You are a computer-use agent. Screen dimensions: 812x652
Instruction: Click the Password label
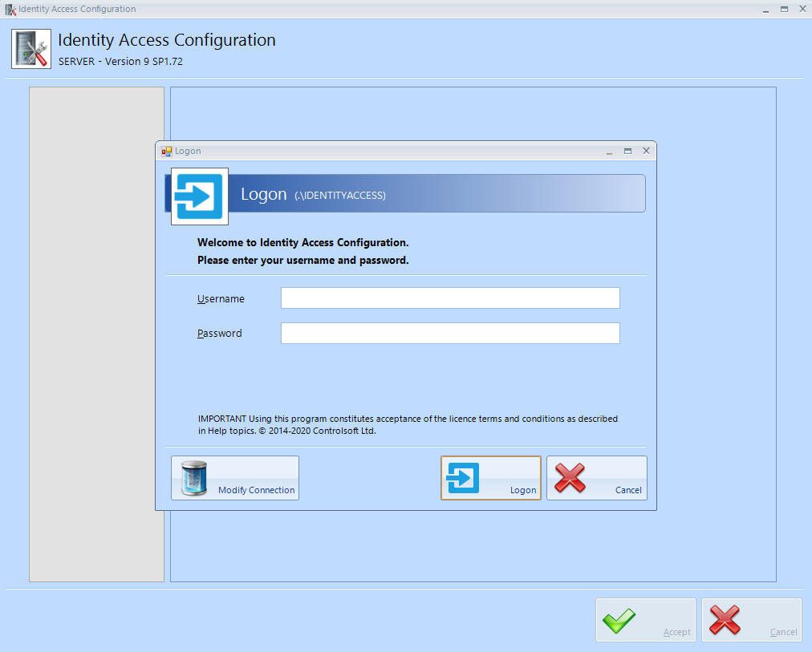220,334
